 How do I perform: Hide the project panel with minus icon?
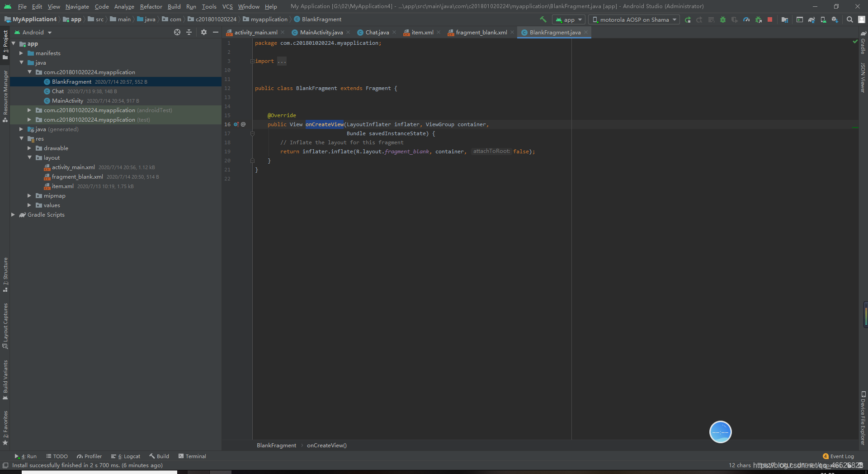click(x=216, y=32)
